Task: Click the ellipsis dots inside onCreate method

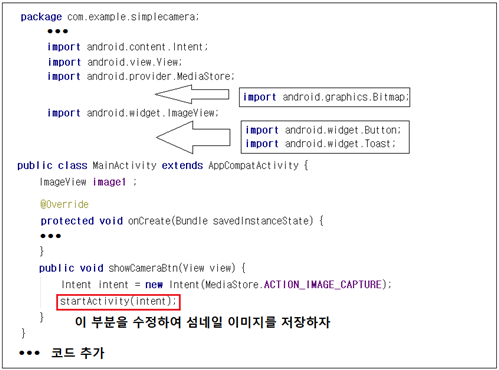Action: pyautogui.click(x=51, y=236)
